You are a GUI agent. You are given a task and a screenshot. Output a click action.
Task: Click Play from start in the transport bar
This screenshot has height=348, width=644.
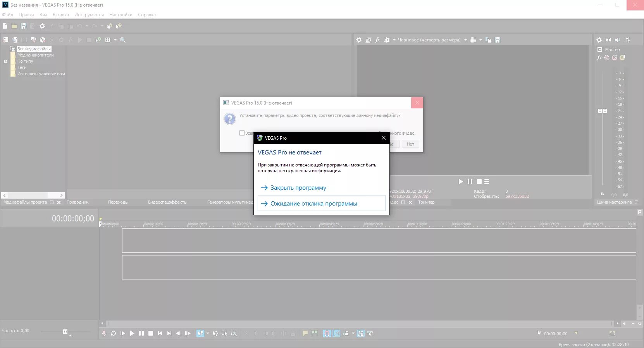coord(122,333)
